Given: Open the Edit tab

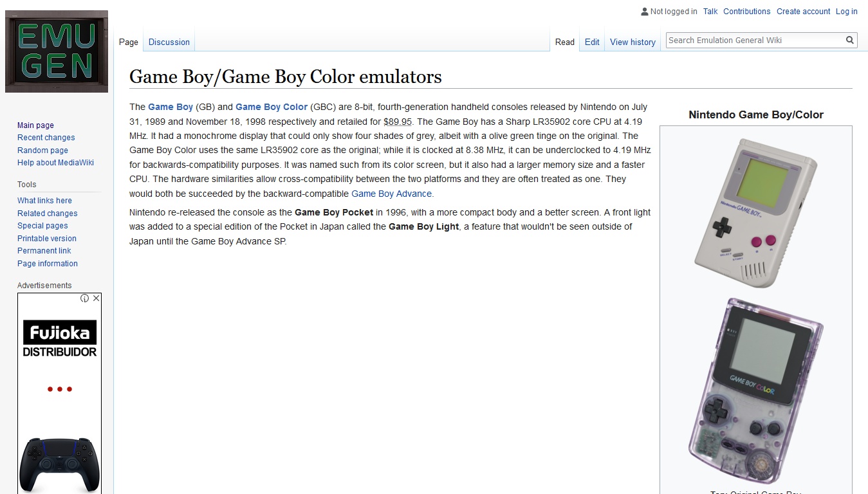Looking at the screenshot, I should pos(592,42).
